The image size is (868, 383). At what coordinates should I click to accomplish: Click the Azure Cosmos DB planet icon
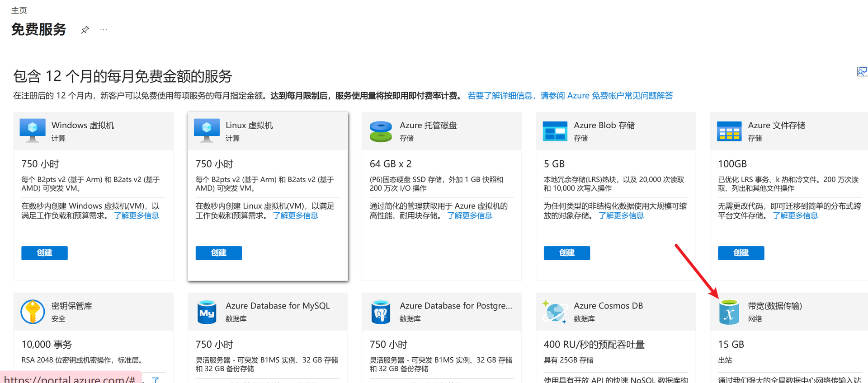tap(555, 312)
